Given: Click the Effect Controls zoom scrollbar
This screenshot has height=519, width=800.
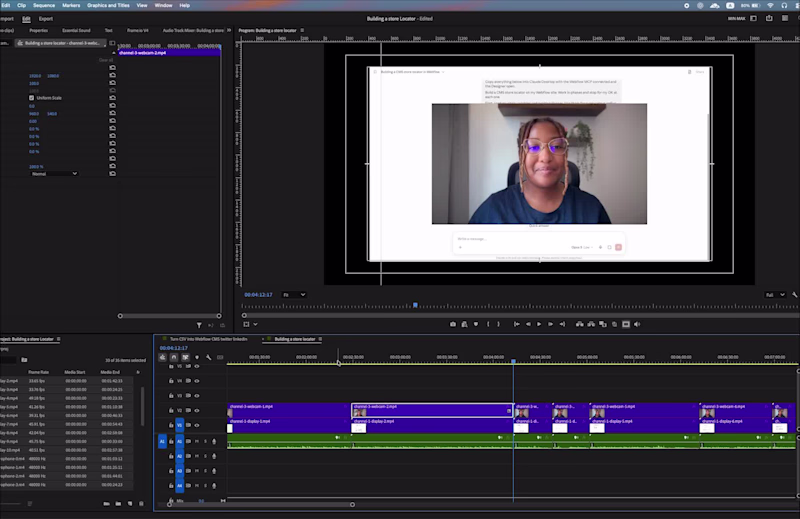Looking at the screenshot, I should [x=169, y=316].
